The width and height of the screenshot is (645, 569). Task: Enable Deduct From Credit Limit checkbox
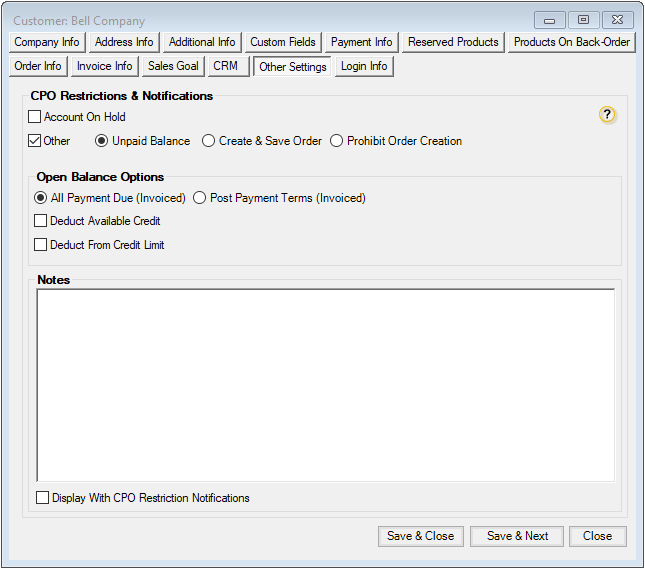(x=41, y=245)
